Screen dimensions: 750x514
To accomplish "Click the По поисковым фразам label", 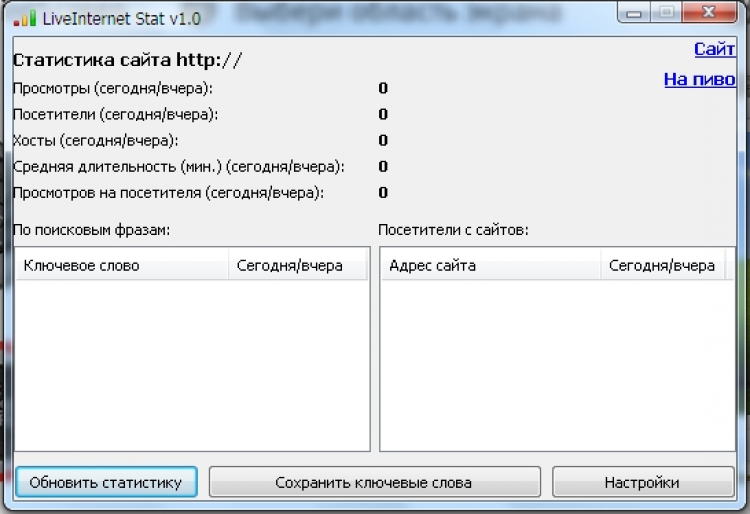I will [x=91, y=230].
